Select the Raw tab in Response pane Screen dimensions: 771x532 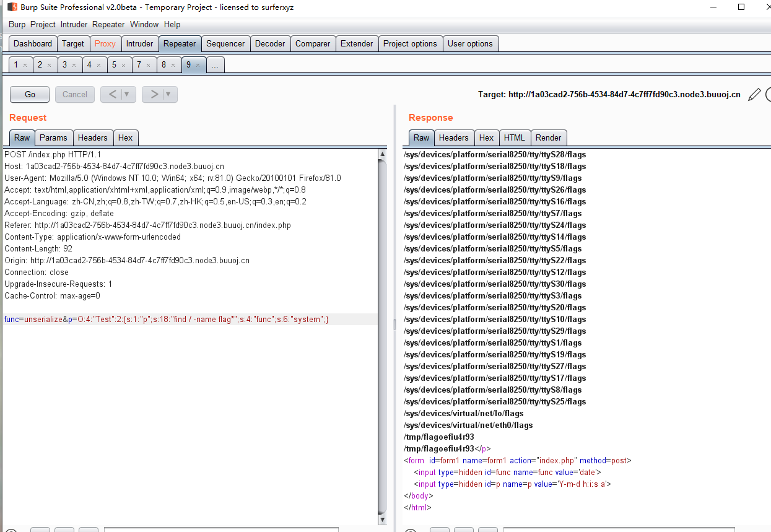click(x=421, y=138)
